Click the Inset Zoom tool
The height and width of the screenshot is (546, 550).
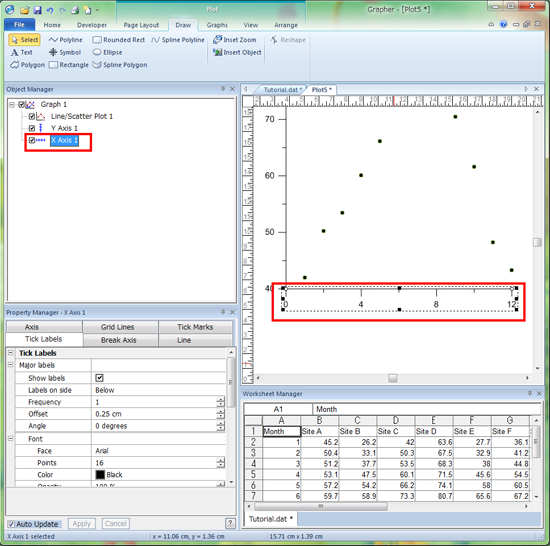point(235,40)
